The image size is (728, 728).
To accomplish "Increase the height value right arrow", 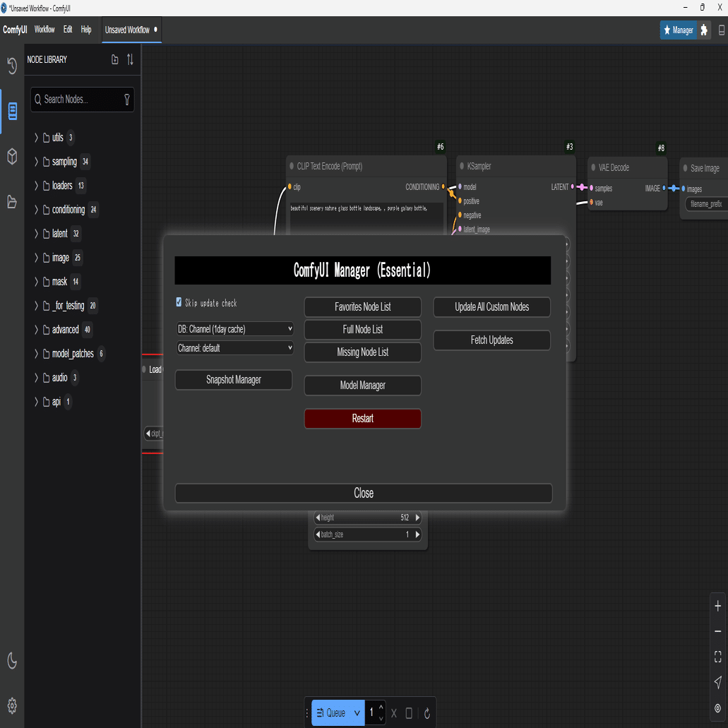I will tap(417, 517).
